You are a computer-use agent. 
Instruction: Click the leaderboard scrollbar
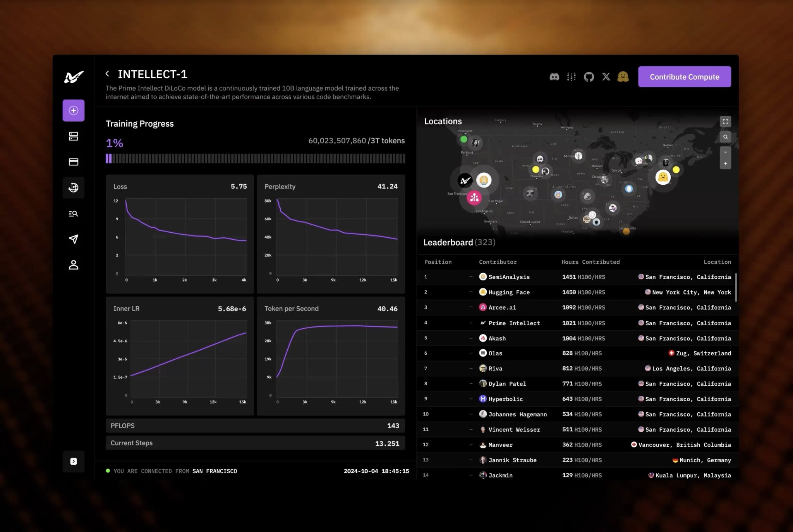(x=736, y=287)
